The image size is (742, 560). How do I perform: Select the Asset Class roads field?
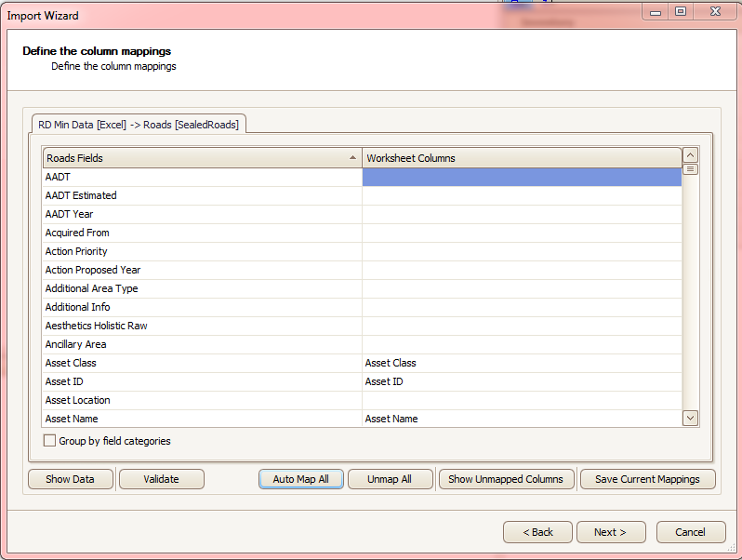tap(203, 363)
